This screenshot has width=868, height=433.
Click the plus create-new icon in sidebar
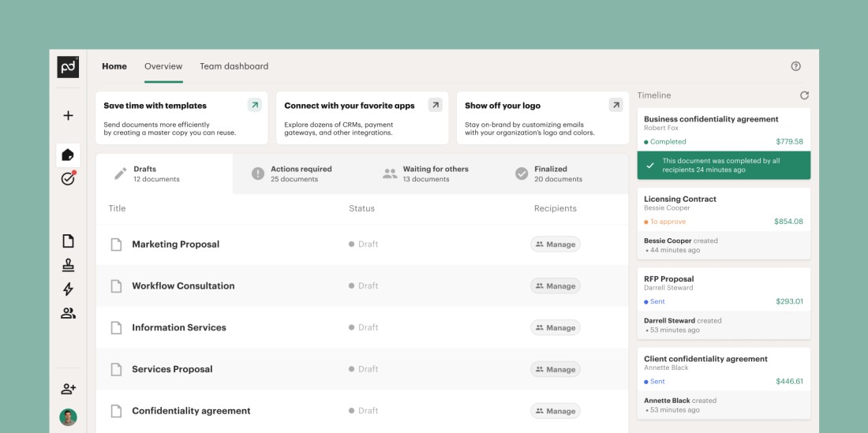[x=68, y=116]
